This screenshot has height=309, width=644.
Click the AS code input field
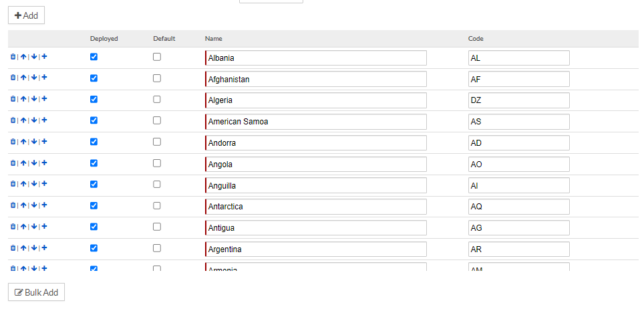[518, 122]
